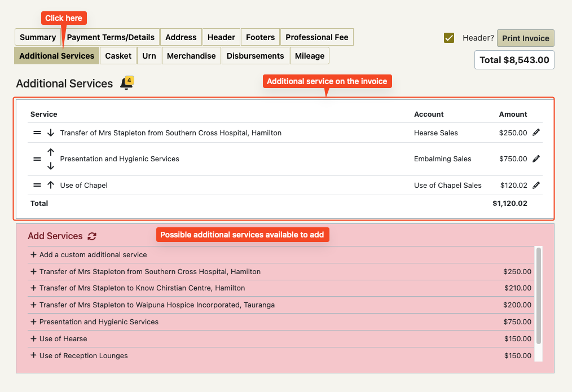
Task: Open the Payment Terms/Details tab
Action: click(x=111, y=37)
